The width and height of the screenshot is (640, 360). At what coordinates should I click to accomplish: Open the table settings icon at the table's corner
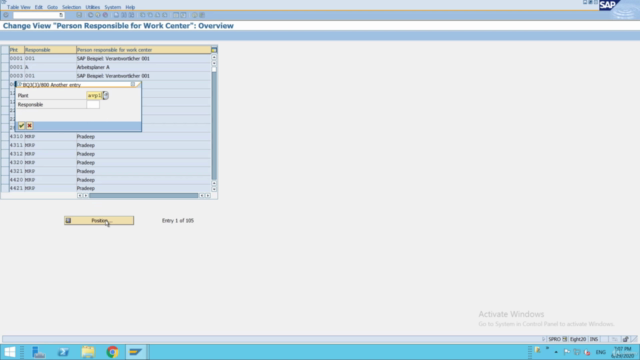[214, 50]
